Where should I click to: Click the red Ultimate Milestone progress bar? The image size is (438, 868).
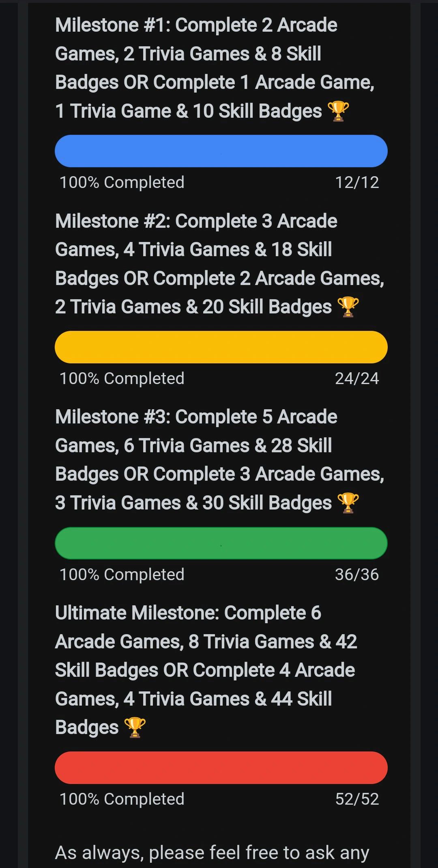click(x=221, y=768)
